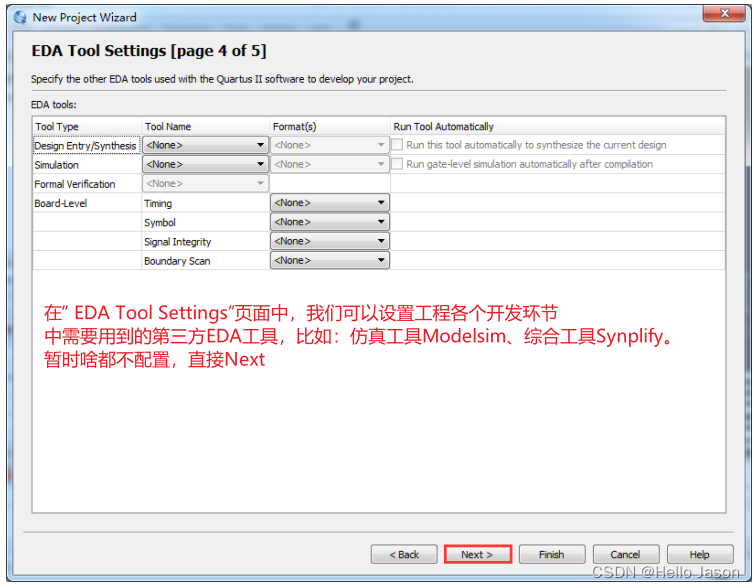Open Formal Verification tool name dropdown
Viewport: 754px width, 588px height.
click(205, 184)
